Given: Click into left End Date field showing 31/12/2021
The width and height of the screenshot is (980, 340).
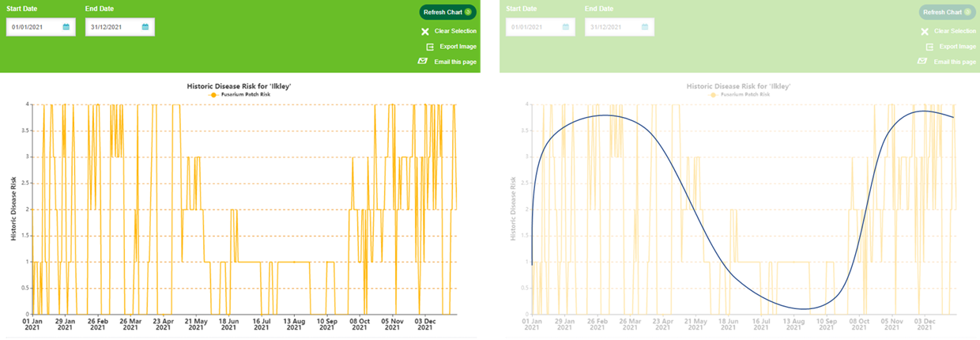Looking at the screenshot, I should click(112, 27).
